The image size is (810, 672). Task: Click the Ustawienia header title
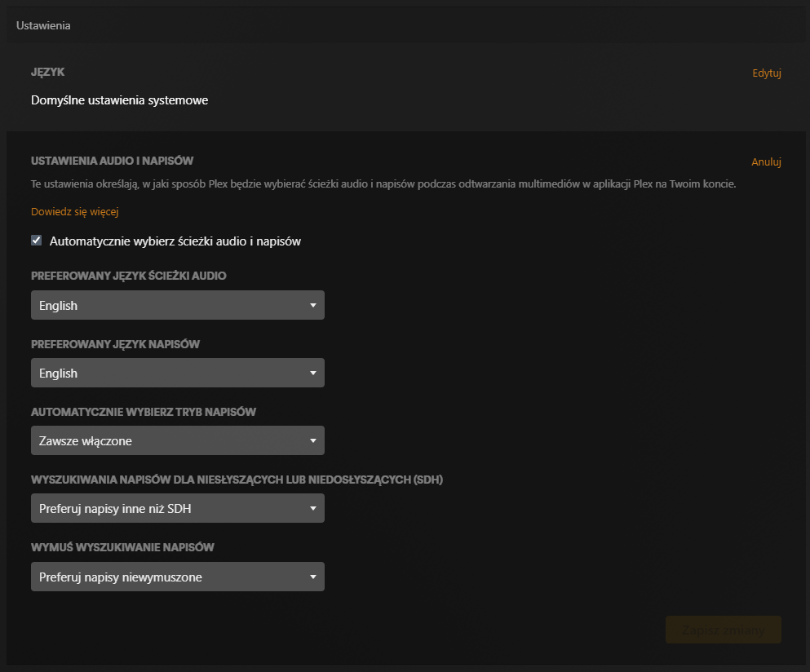[x=43, y=25]
